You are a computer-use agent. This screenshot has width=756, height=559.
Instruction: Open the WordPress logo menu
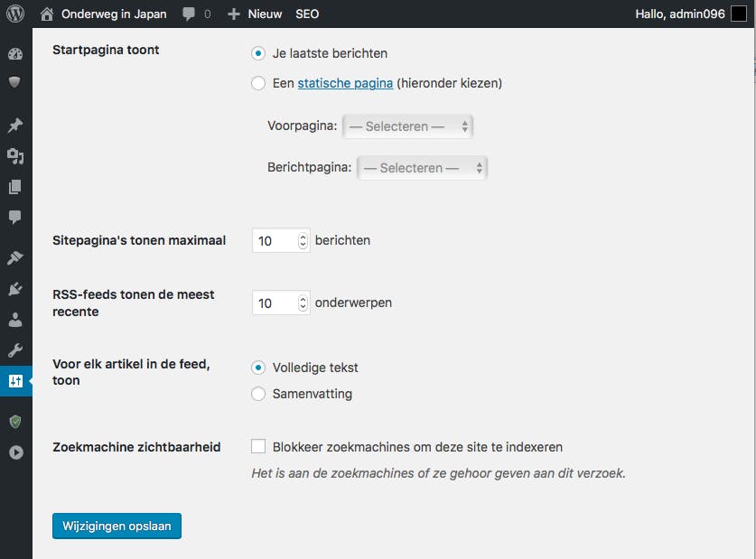pyautogui.click(x=15, y=14)
